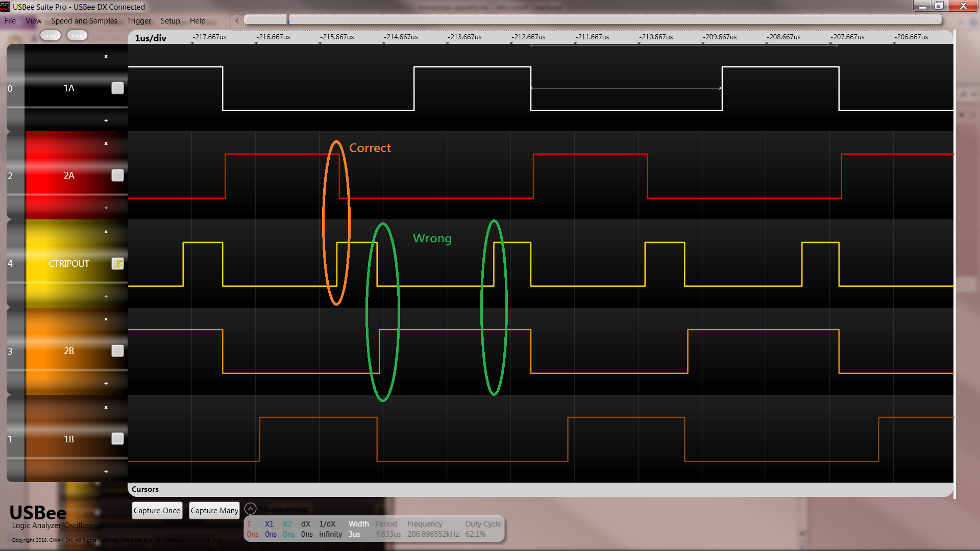This screenshot has height=551, width=980.
Task: Open the Trigger menu
Action: coord(139,21)
